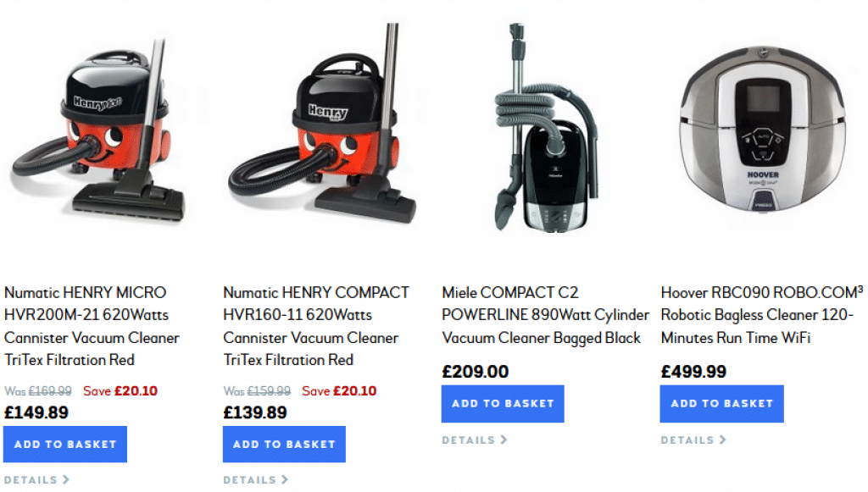This screenshot has width=868, height=492.
Task: Click chevron arrow next to Miele Details
Action: (504, 440)
